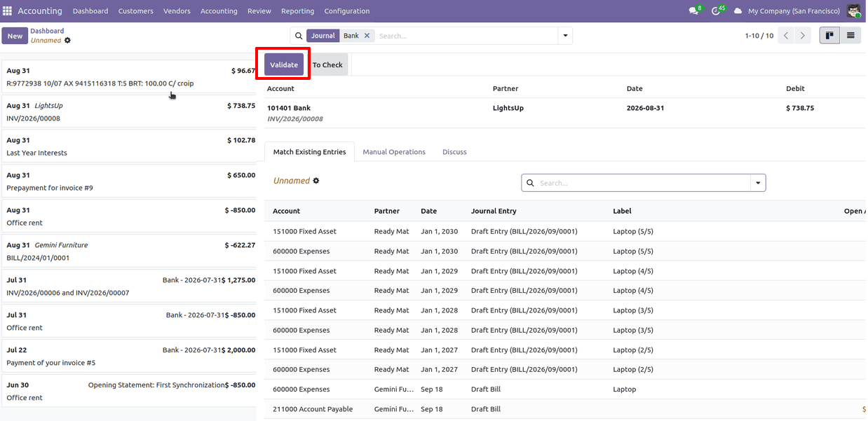The height and width of the screenshot is (421, 868).
Task: Select 600000 Expenses Laptop (4/5) row
Action: [x=566, y=291]
